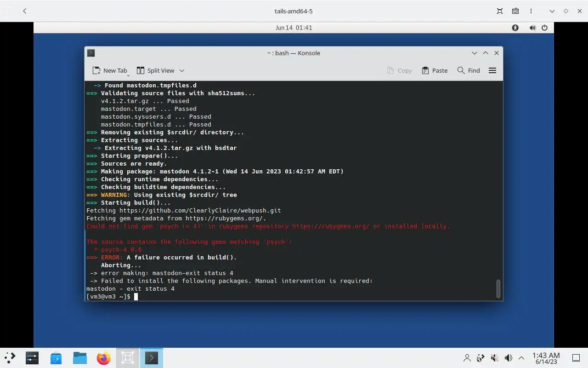The image size is (588, 368).
Task: Click the Konsole title bar terminal icon
Action: (91, 53)
